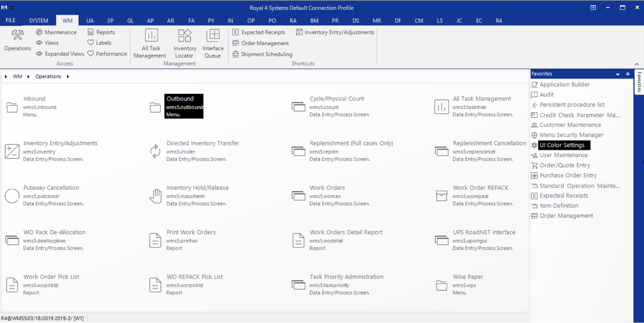Open Shipment Scheduling shortcut
Image resolution: width=644 pixels, height=323 pixels.
(x=262, y=54)
